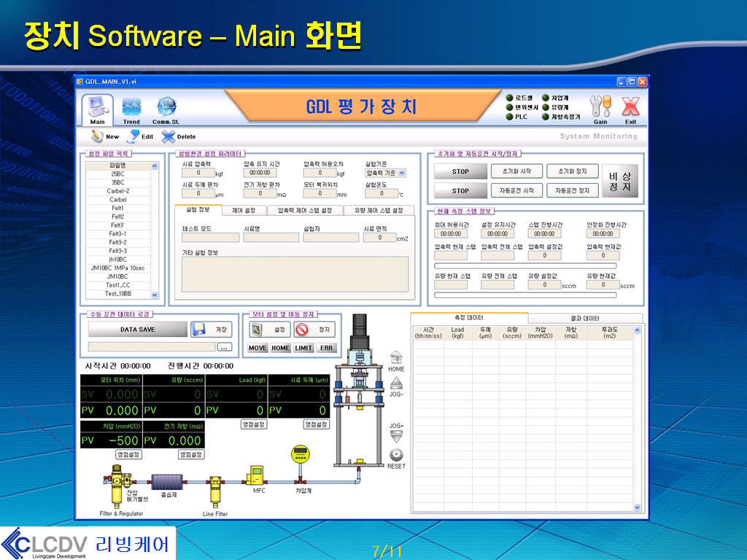Open the Gain settings tool icon

point(600,106)
